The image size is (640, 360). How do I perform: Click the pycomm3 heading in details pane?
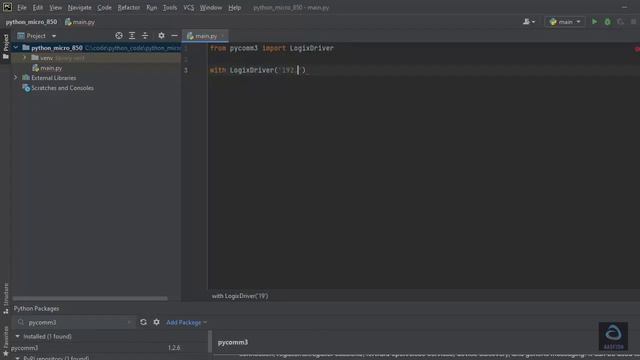tap(233, 342)
